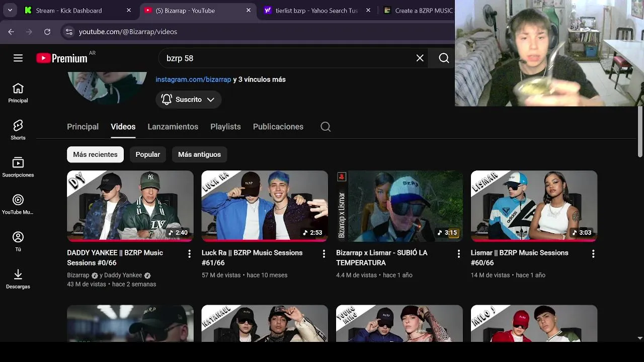Close the tierlist bzrp Yahoo Search tab

pyautogui.click(x=368, y=10)
